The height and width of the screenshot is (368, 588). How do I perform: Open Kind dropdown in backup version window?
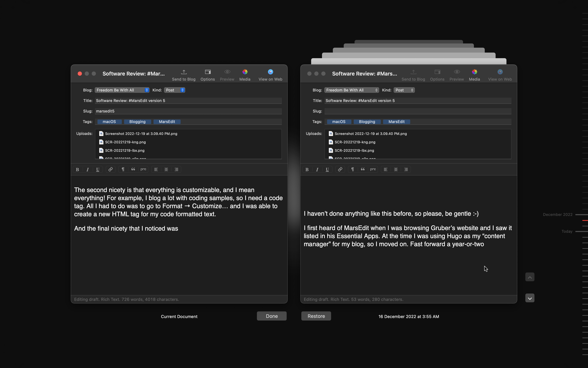point(404,90)
